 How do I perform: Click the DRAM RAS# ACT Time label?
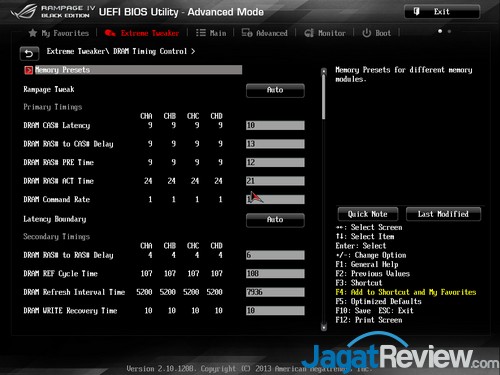pyautogui.click(x=59, y=181)
